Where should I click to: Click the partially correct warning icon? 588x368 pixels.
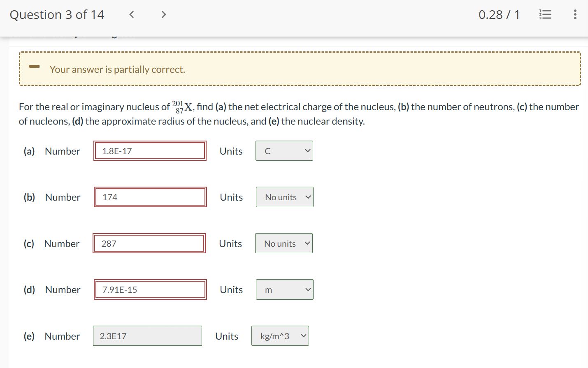[34, 67]
